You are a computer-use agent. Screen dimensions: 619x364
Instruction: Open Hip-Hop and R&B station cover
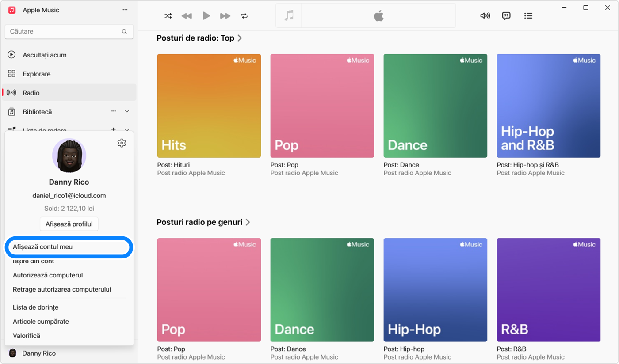[549, 106]
